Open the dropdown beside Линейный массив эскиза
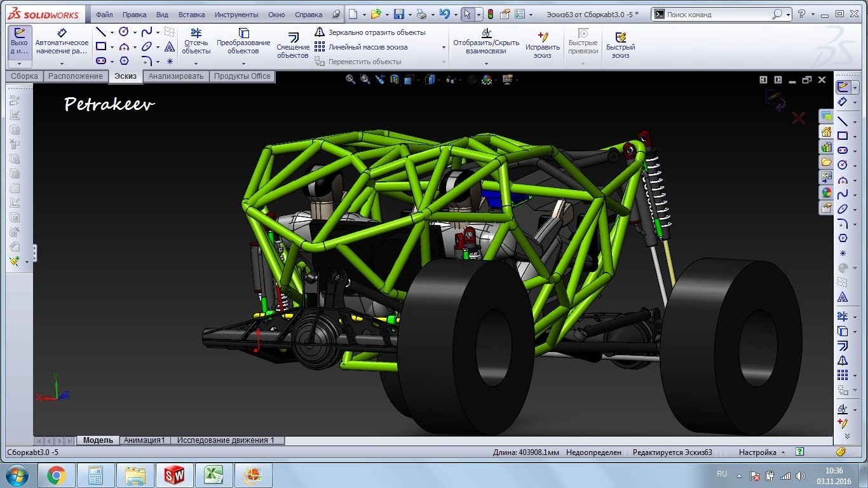 tap(444, 47)
